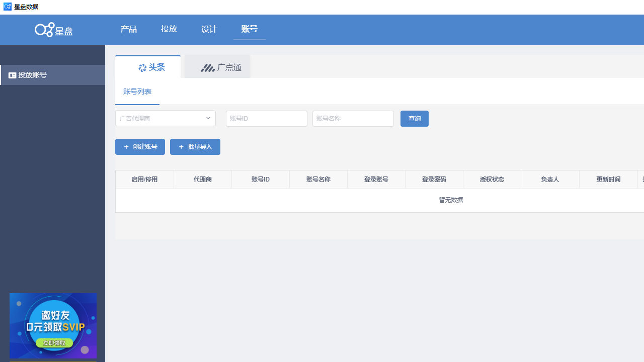Click the 创建账号 button
This screenshot has width=644, height=362.
[x=140, y=146]
